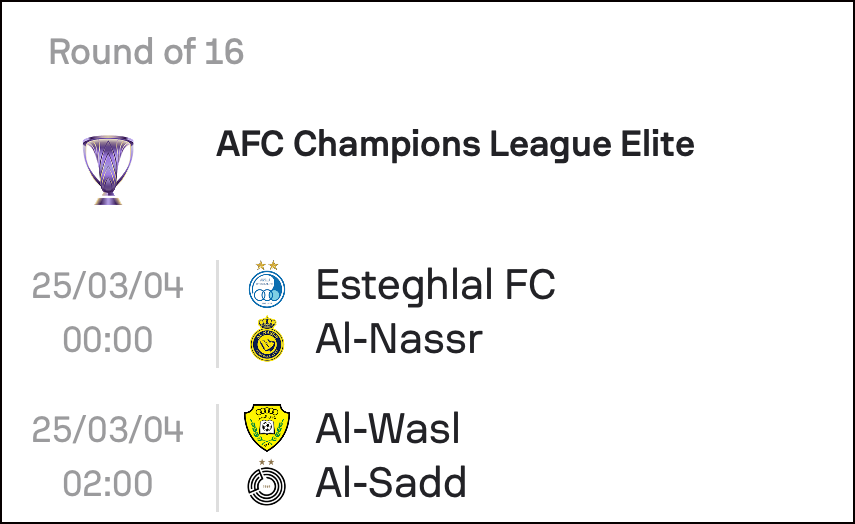Open the AFC Champions League Elite title
Screen dimensions: 855x524
tap(455, 144)
